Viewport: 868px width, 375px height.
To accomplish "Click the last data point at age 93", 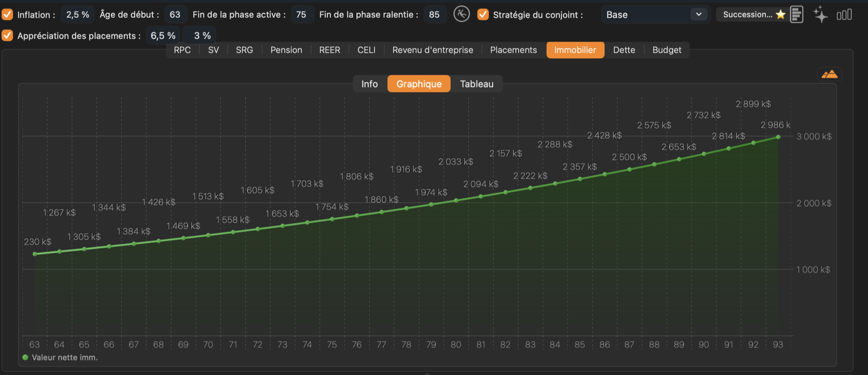I will 778,137.
